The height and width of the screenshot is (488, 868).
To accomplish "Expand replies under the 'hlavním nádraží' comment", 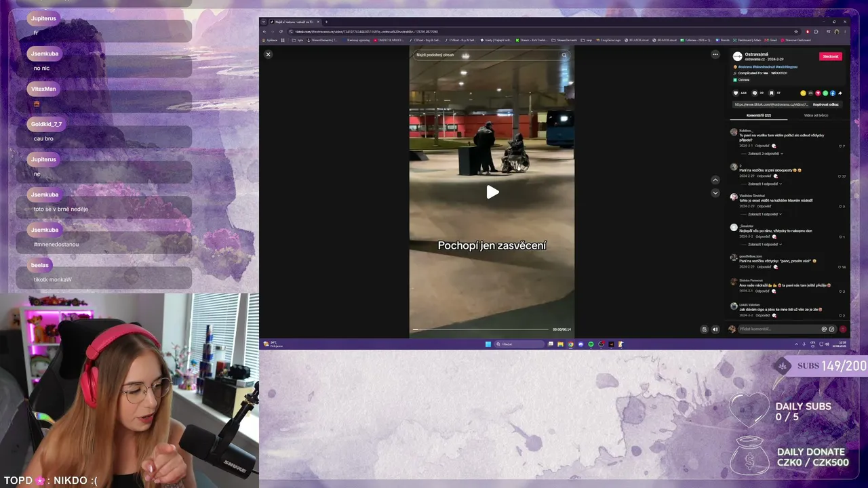I will click(x=765, y=214).
